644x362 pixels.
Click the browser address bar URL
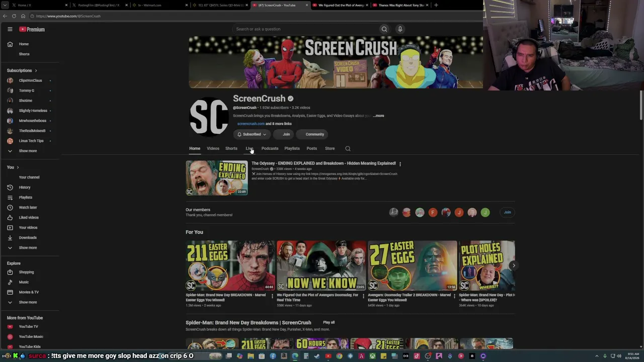(68, 16)
